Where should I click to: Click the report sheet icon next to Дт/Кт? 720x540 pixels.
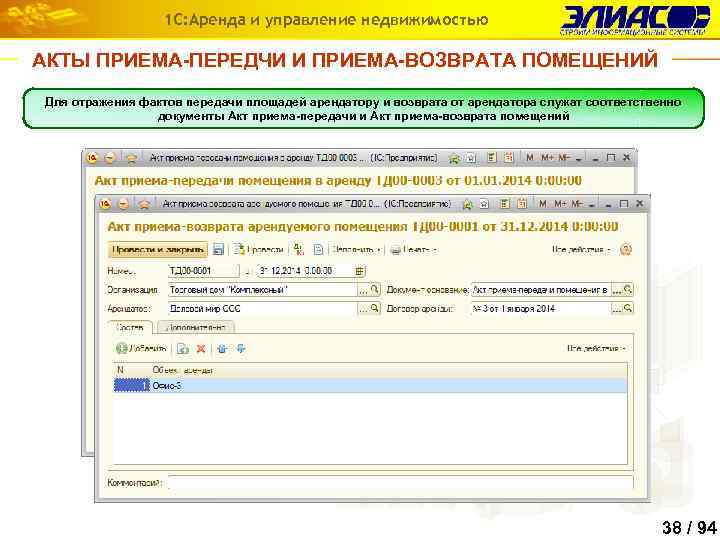tap(318, 250)
